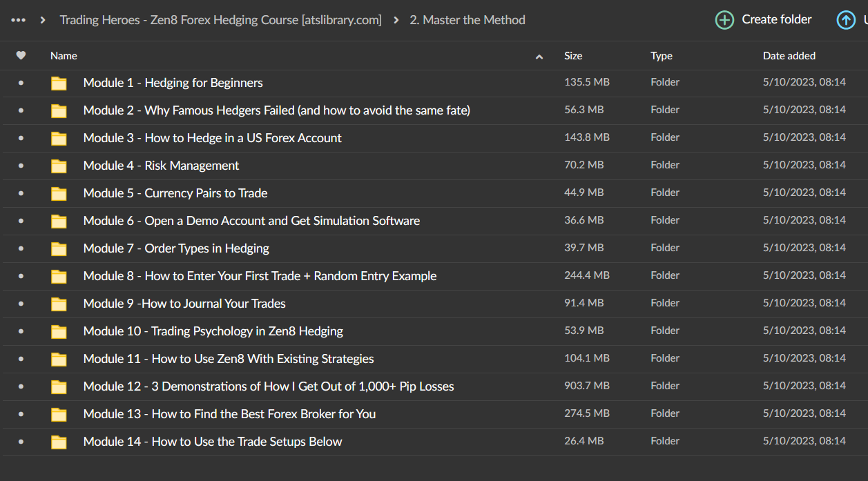Click folder icon for Module 4 Risk Management
The height and width of the screenshot is (481, 868).
point(59,166)
